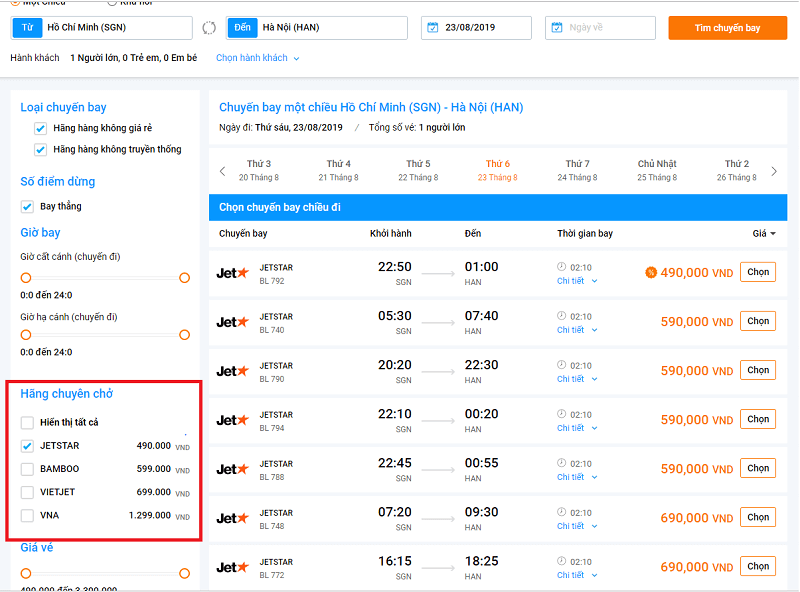Viewport: 800px width, 592px height.
Task: Sort flights by Giá column
Action: click(764, 233)
